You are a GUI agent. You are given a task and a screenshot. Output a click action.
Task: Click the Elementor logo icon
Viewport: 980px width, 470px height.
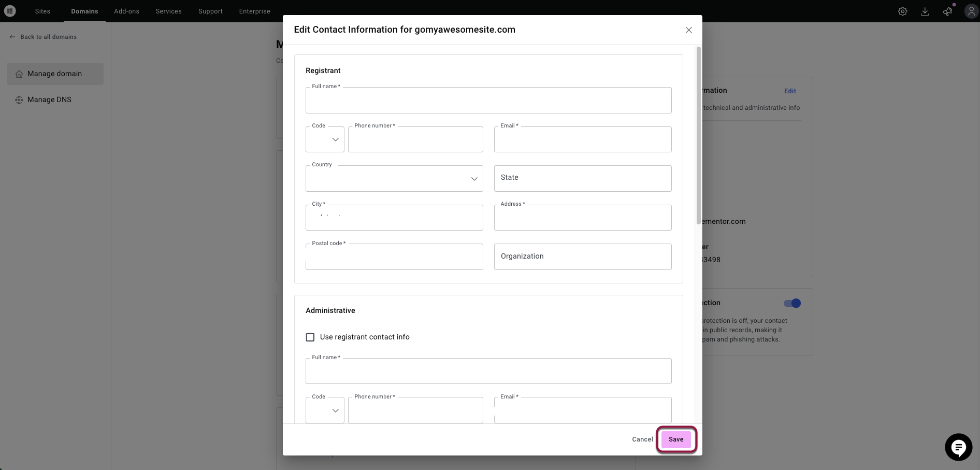10,11
